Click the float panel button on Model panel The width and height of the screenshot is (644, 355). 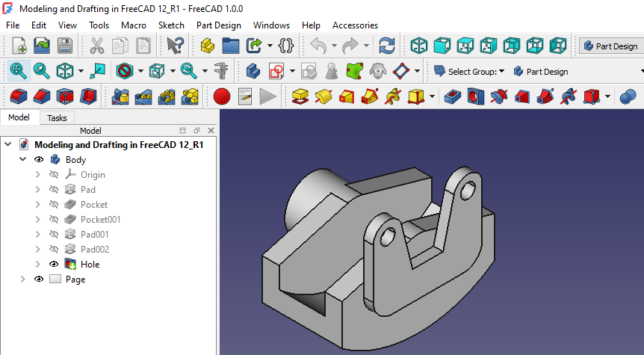coord(196,131)
